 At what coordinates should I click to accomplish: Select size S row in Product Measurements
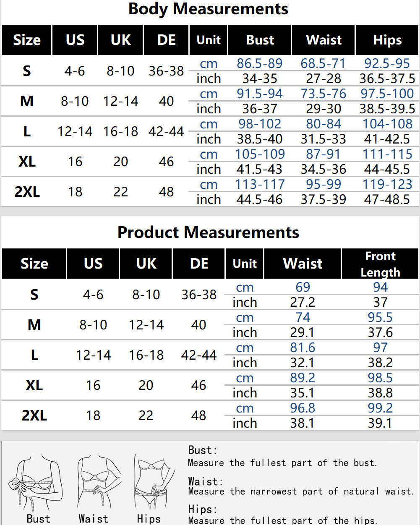tap(210, 295)
